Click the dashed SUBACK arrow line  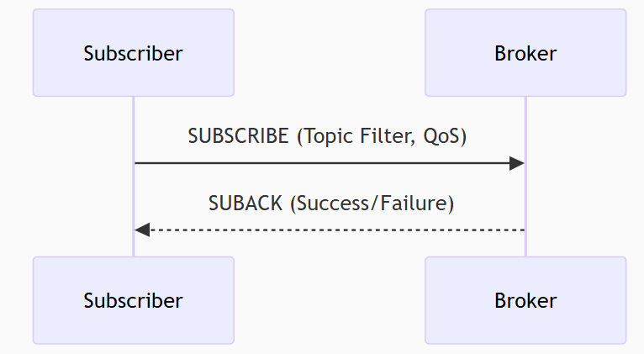click(x=337, y=230)
